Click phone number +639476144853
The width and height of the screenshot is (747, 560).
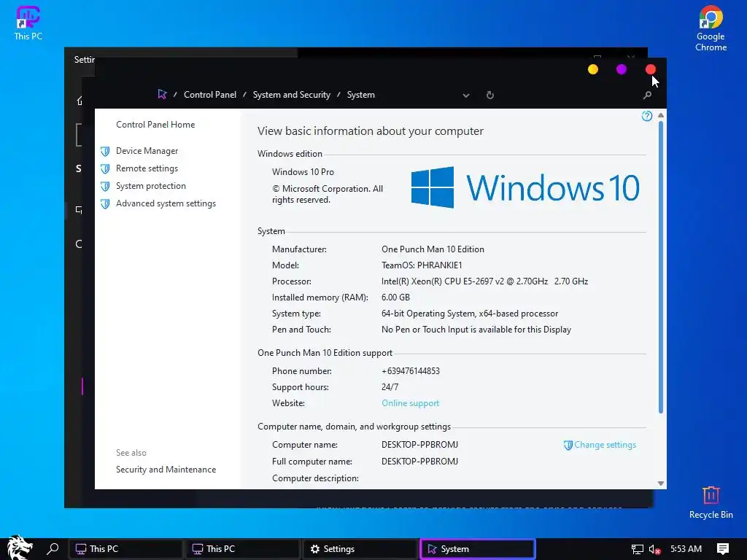410,371
